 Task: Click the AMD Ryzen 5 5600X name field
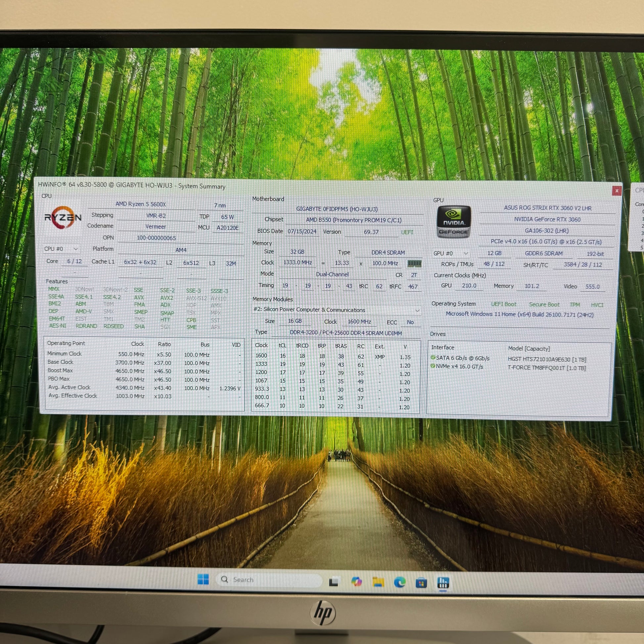pos(141,204)
